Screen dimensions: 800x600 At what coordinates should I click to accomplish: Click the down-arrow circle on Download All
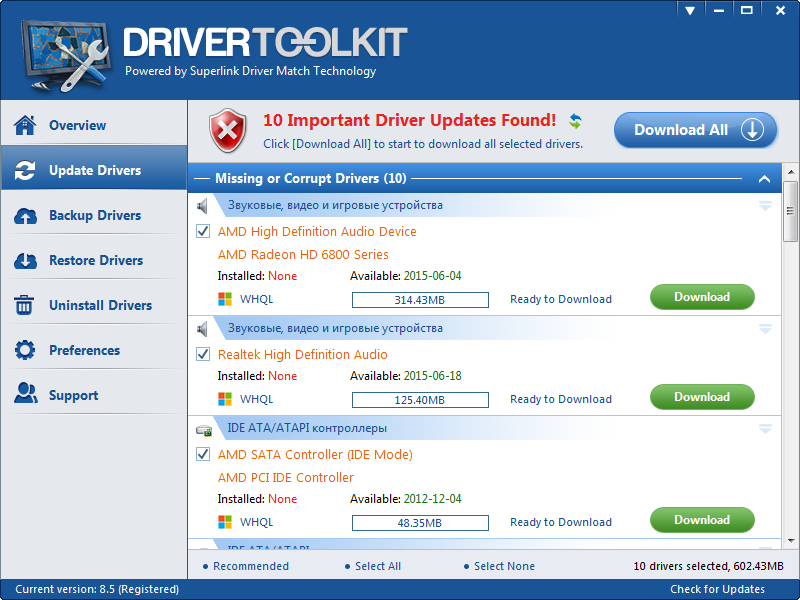click(x=753, y=130)
